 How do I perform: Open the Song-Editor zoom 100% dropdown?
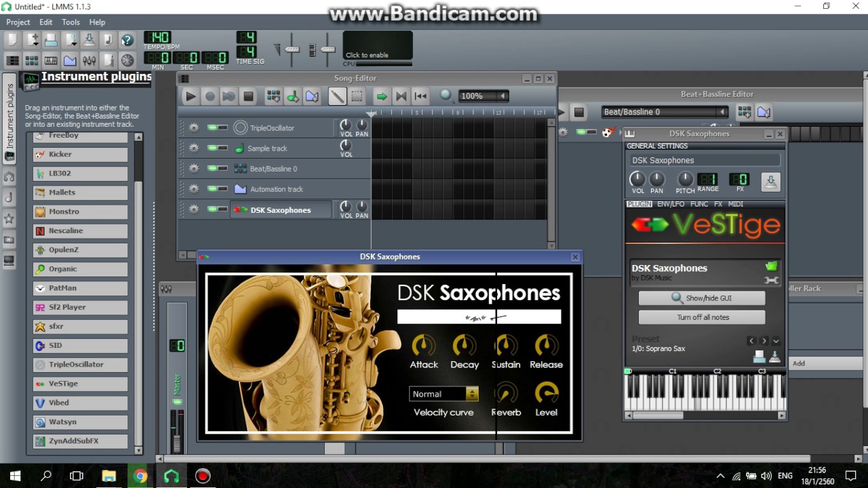pos(484,96)
